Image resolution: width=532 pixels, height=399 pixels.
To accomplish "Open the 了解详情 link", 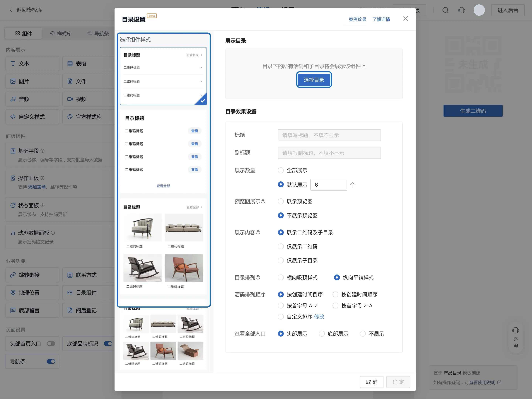I will (381, 19).
